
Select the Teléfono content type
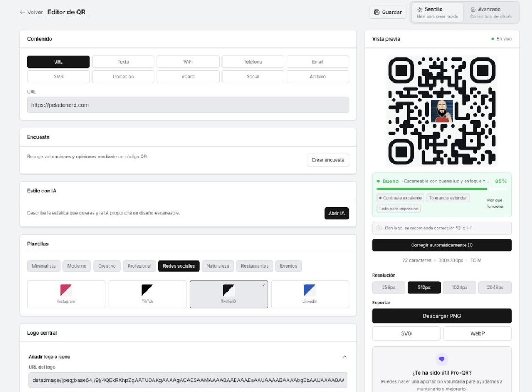[253, 62]
